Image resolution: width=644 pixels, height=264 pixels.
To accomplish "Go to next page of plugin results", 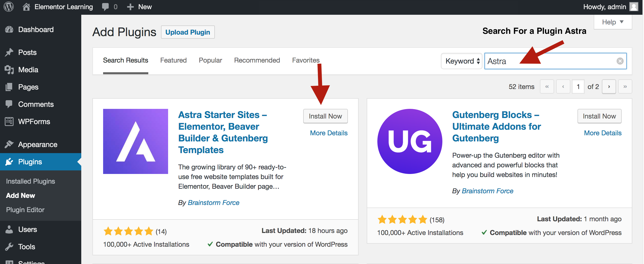I will click(609, 87).
